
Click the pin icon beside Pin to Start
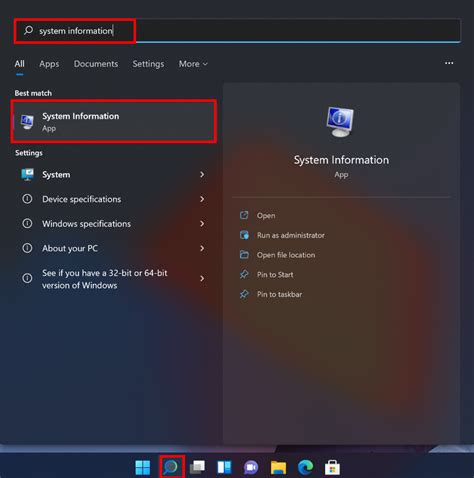244,274
